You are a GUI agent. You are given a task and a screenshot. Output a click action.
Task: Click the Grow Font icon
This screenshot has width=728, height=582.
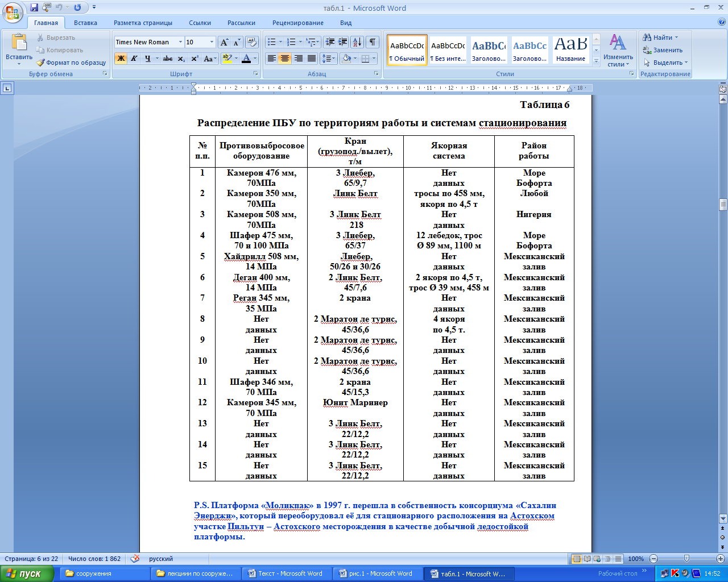coord(224,42)
